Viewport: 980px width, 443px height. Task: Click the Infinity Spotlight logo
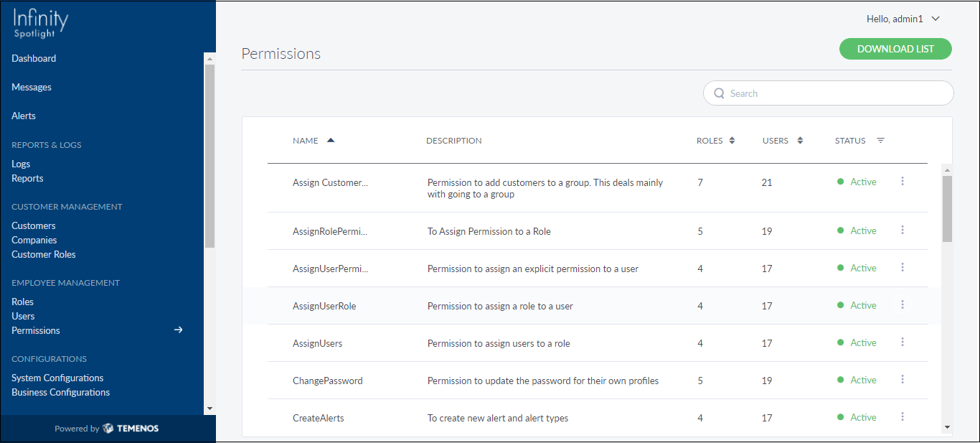pos(41,23)
